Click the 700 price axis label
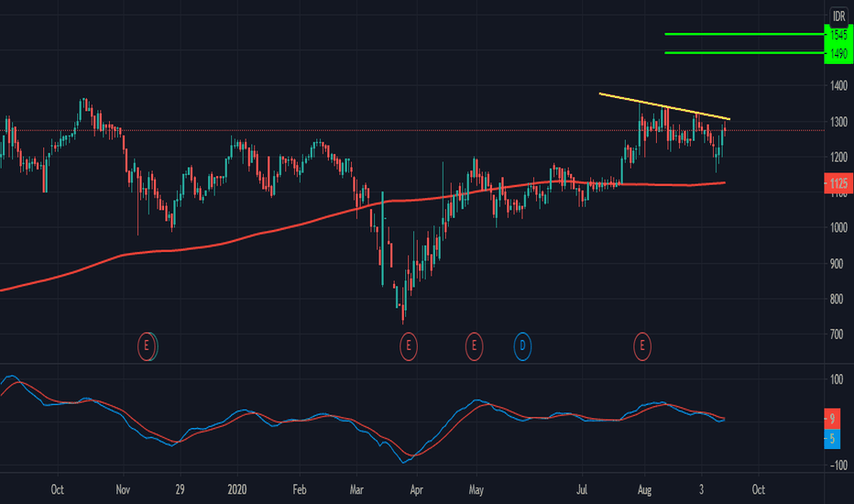Screen dimensions: 854x504 (836, 334)
